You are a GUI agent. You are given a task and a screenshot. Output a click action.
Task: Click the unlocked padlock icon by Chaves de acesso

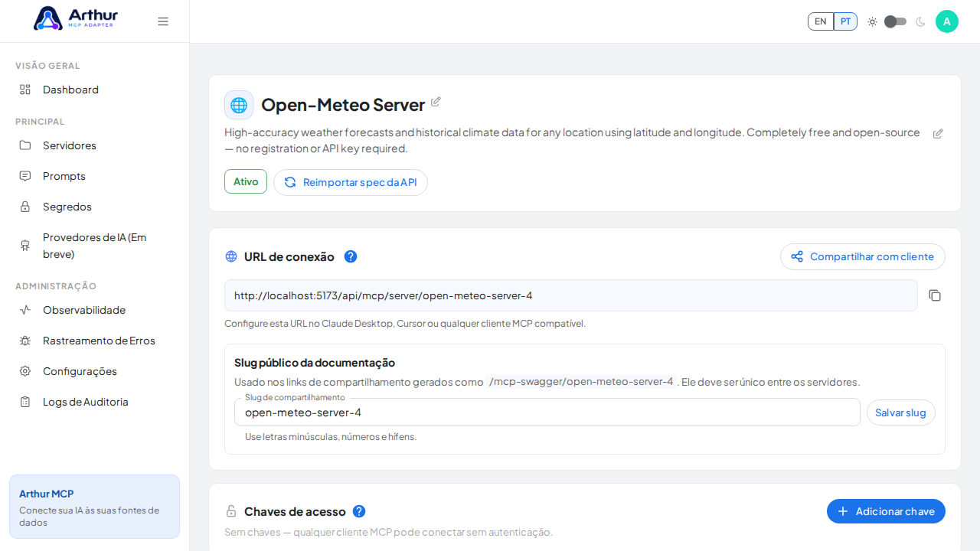click(231, 511)
